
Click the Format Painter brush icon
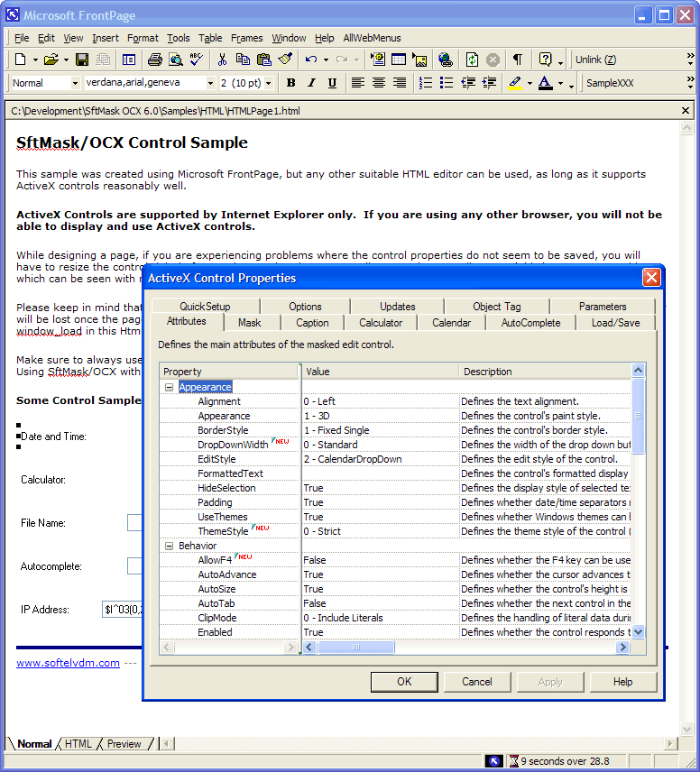pyautogui.click(x=285, y=60)
